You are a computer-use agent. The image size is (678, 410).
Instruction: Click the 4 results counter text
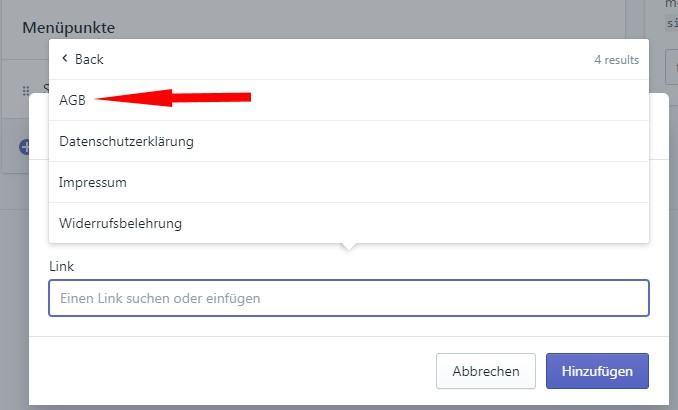pyautogui.click(x=617, y=60)
